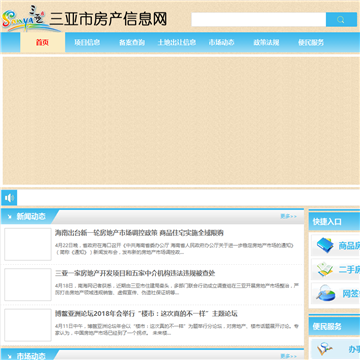Click the 便民服务 办事 icon
The height and width of the screenshot is (360, 360).
[325, 349]
